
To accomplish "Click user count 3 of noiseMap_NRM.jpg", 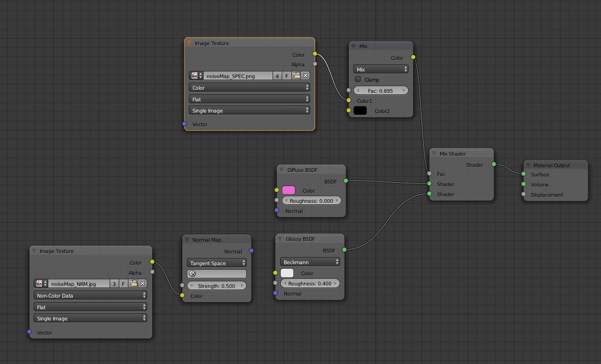I will pyautogui.click(x=114, y=283).
